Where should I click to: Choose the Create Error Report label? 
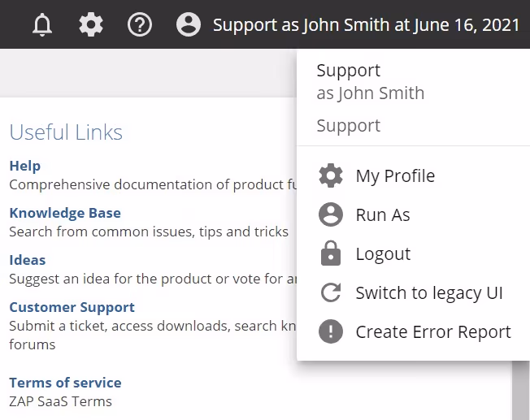(433, 332)
